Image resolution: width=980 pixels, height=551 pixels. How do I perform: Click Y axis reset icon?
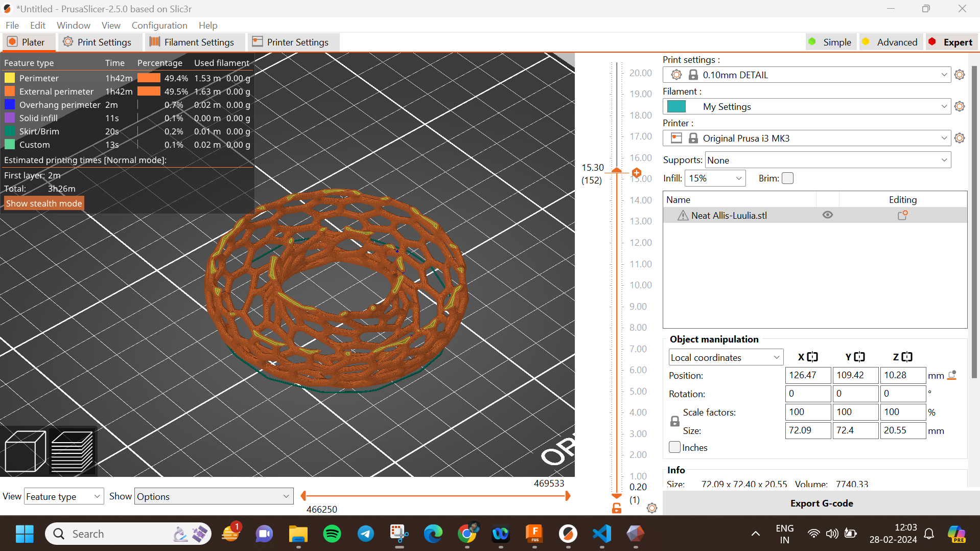tap(859, 357)
